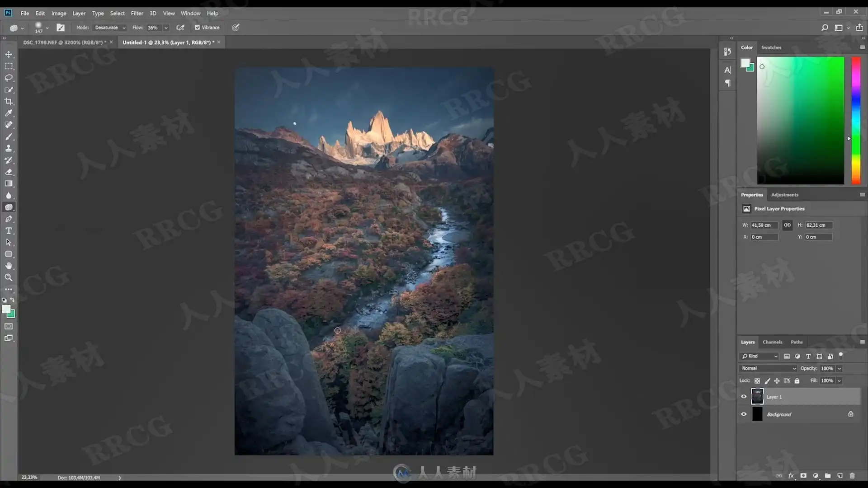Create a new layer group
The image size is (868, 488).
click(x=827, y=475)
